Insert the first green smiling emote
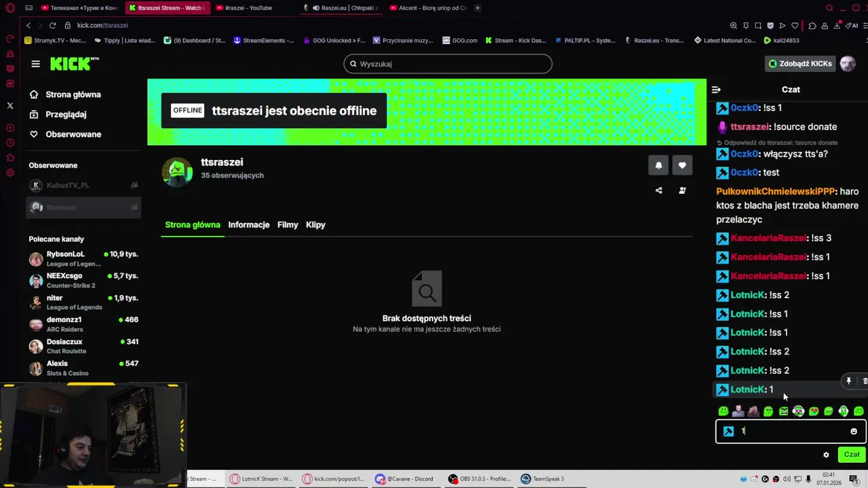The width and height of the screenshot is (868, 488). (724, 411)
